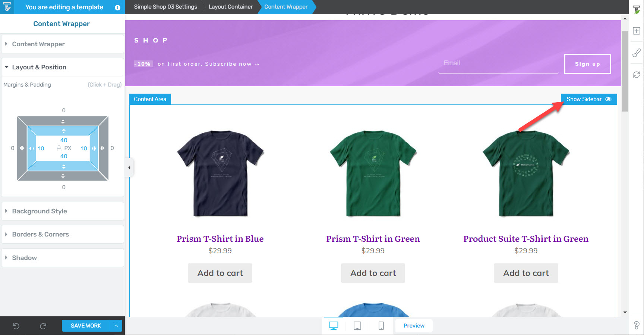Switch to tablet preview icon
The width and height of the screenshot is (644, 335).
pos(357,326)
